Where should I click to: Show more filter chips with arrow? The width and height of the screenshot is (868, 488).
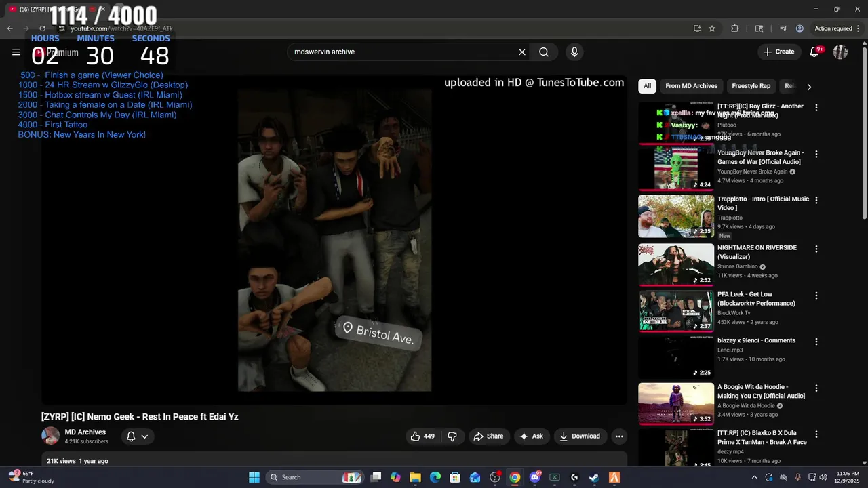tap(809, 87)
